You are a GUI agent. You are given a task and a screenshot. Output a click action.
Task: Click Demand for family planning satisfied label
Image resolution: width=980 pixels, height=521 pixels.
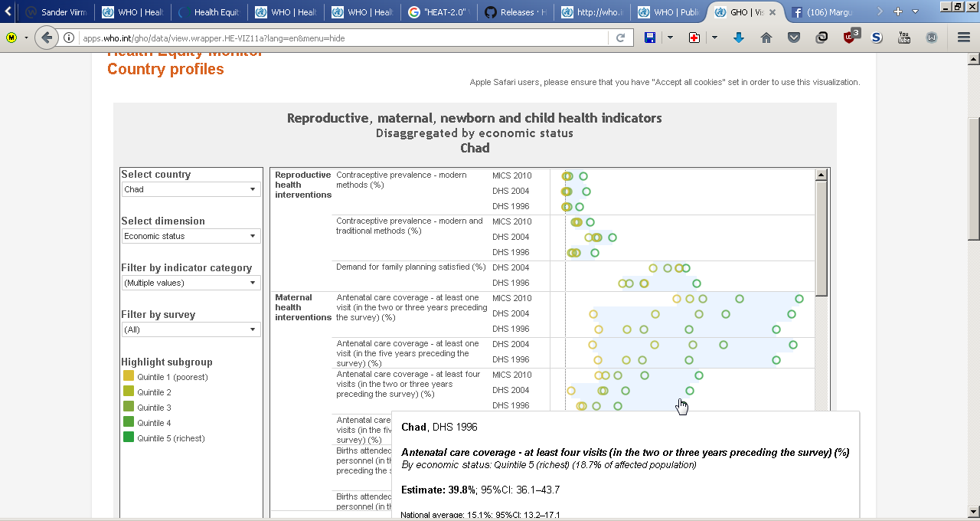[x=411, y=267]
